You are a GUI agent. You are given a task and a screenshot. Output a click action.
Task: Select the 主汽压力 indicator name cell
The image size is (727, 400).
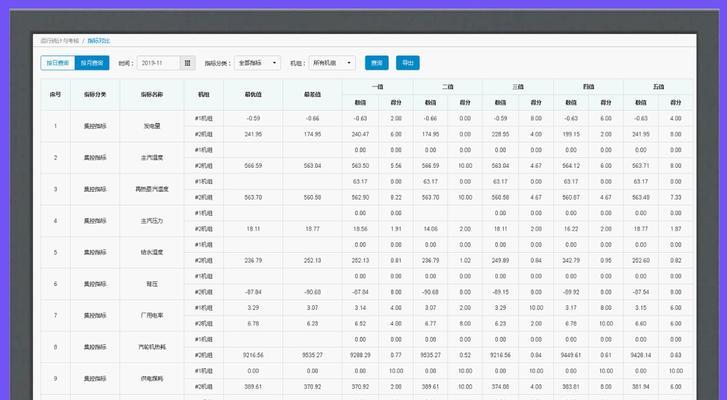coord(152,221)
